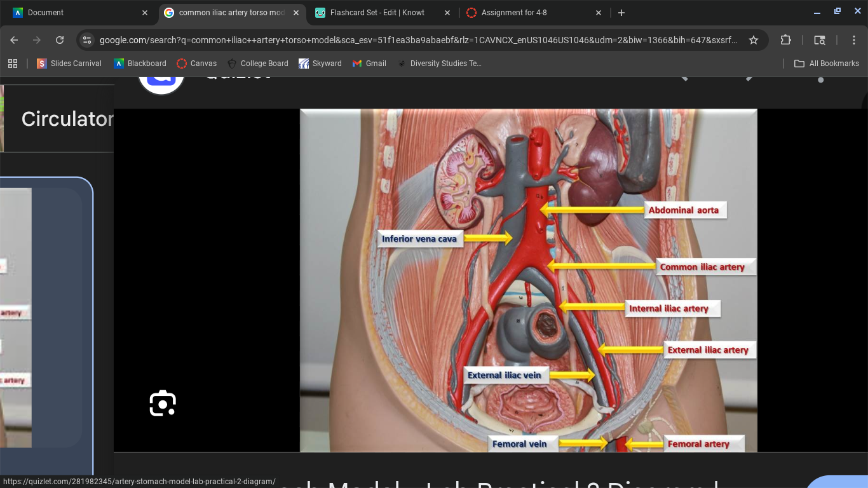Open the Blackboard bookmark
Viewport: 868px width, 488px height.
click(140, 64)
